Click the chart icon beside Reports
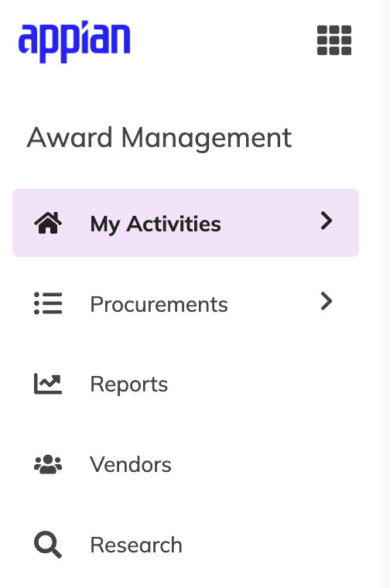 pyautogui.click(x=48, y=384)
